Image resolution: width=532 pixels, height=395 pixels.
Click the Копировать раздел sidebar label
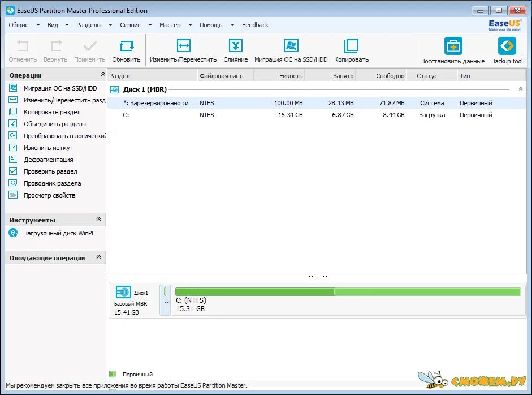point(52,112)
